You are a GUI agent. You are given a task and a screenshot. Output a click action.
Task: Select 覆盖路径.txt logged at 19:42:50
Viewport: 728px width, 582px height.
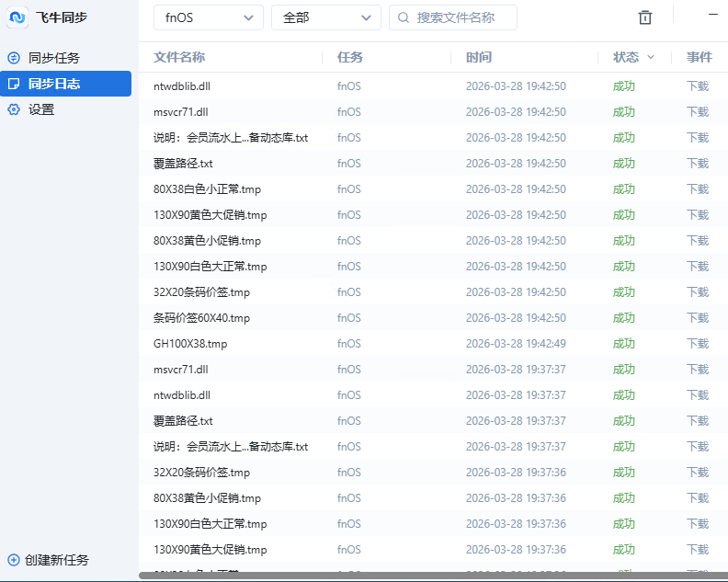(183, 164)
